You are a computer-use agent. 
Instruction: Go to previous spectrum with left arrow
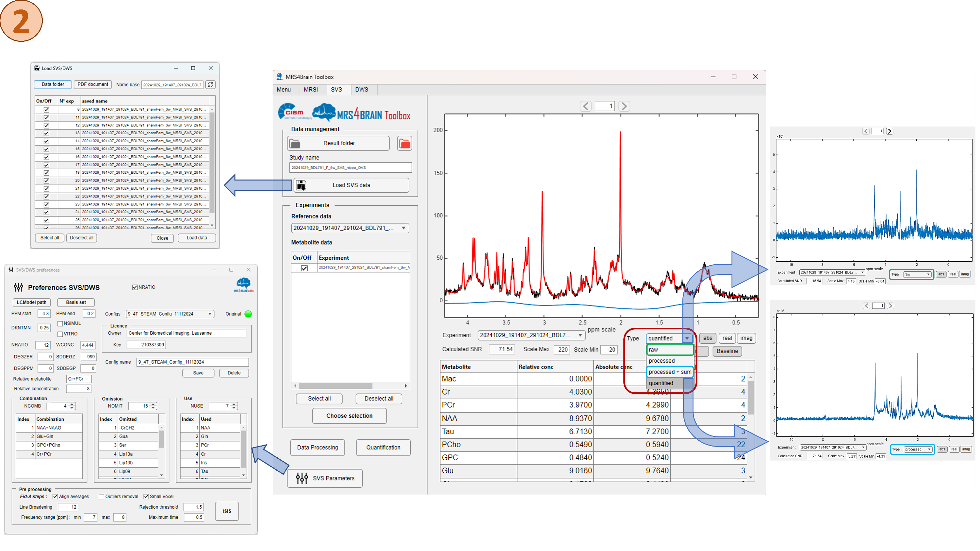tap(585, 106)
